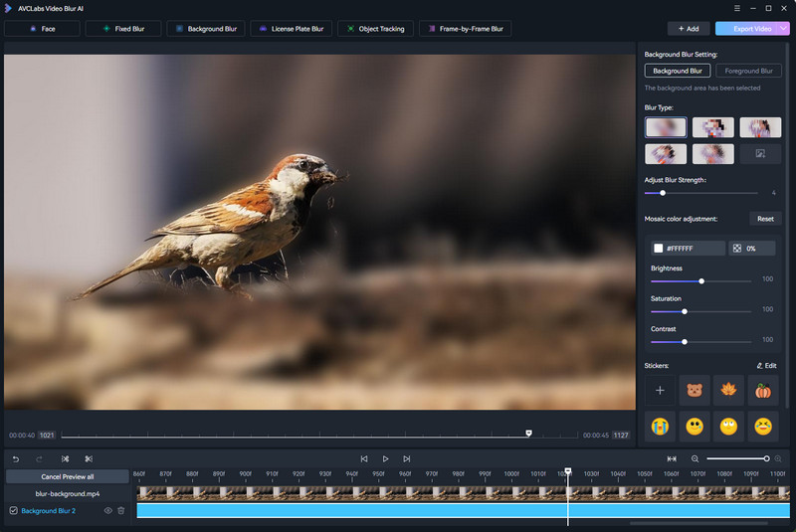Adjust the Brightness slider
This screenshot has height=532, width=796.
point(701,281)
